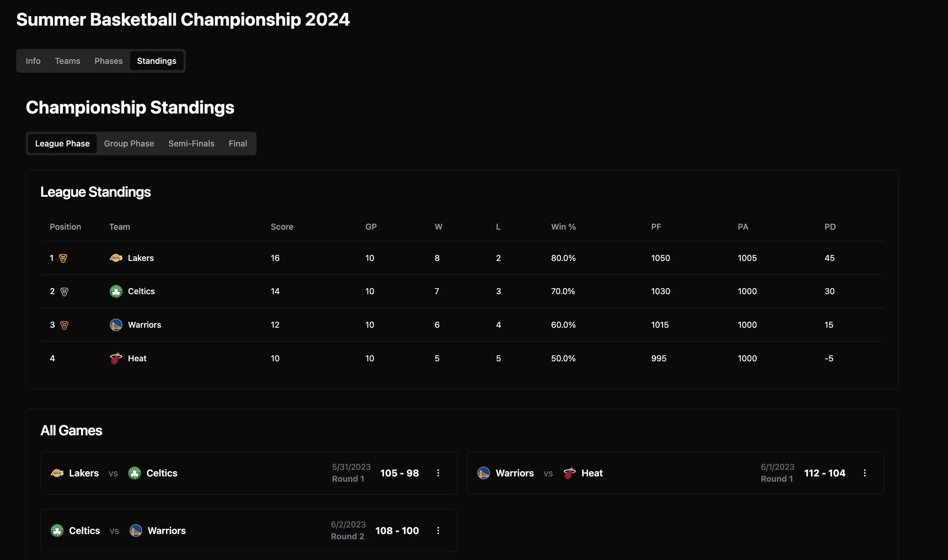Open the Info tab
The width and height of the screenshot is (948, 560).
(x=33, y=61)
